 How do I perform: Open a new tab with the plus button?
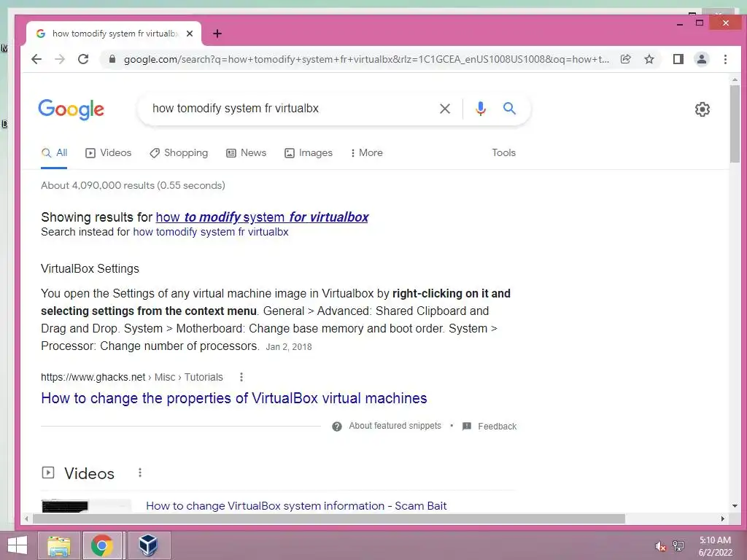coord(217,34)
